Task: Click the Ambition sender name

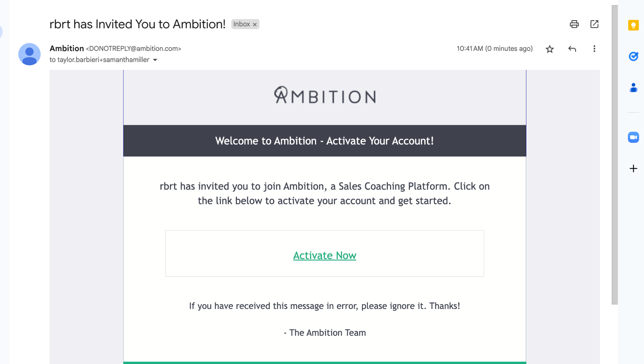Action: (x=67, y=48)
